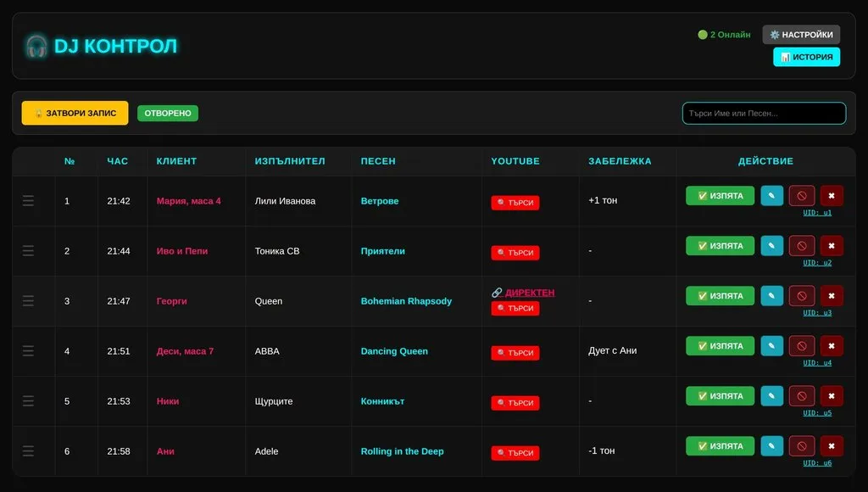Edit the Dancing Queen request

pos(771,346)
